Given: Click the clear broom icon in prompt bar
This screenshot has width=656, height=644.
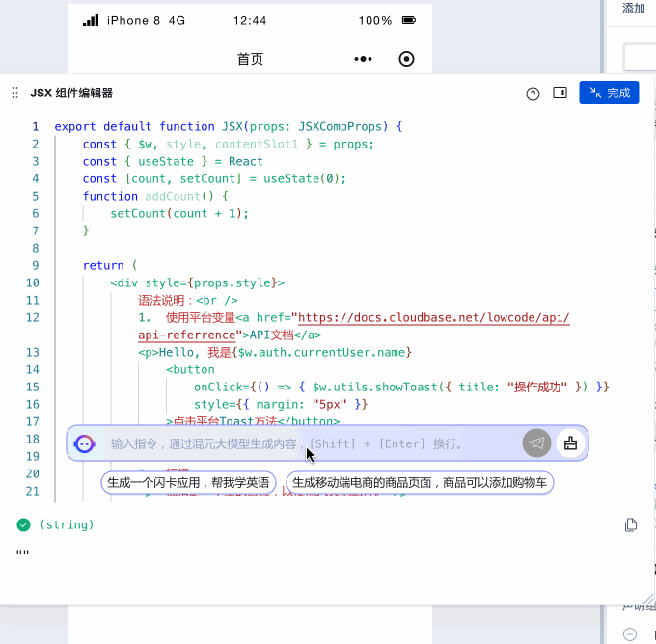Looking at the screenshot, I should tap(570, 443).
